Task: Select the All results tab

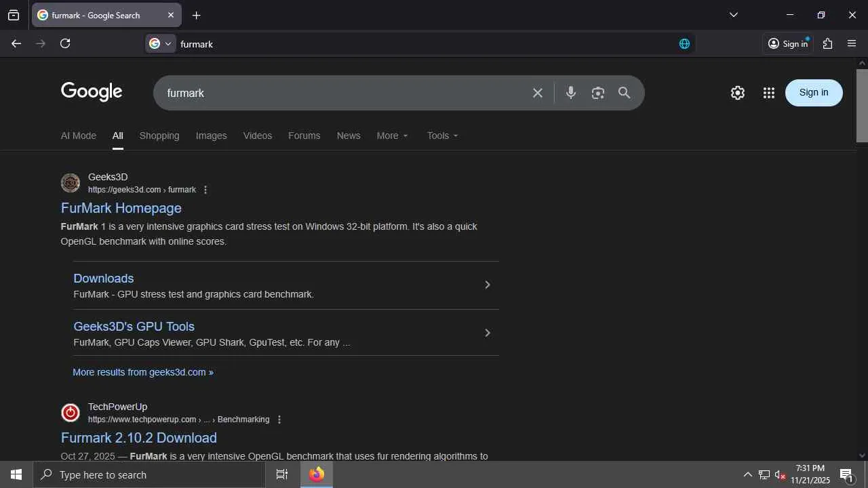Action: (118, 136)
